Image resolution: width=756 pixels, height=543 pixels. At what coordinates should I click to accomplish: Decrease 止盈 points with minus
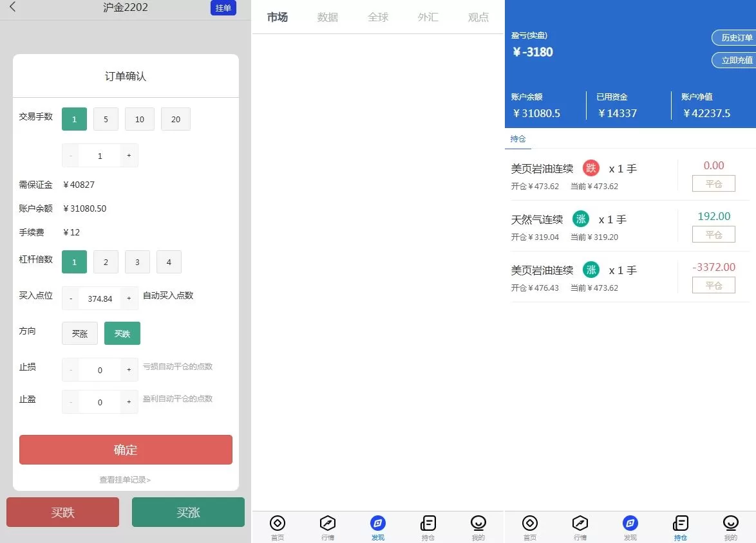tap(71, 402)
